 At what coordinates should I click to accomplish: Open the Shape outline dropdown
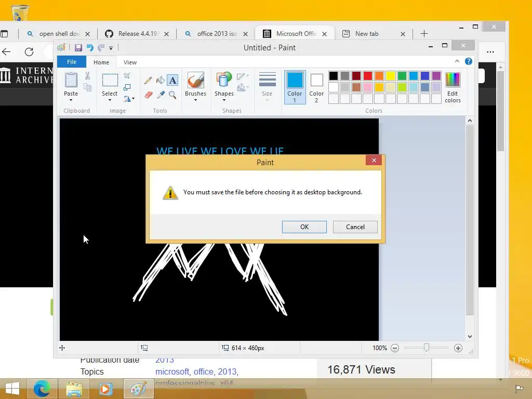[x=243, y=76]
